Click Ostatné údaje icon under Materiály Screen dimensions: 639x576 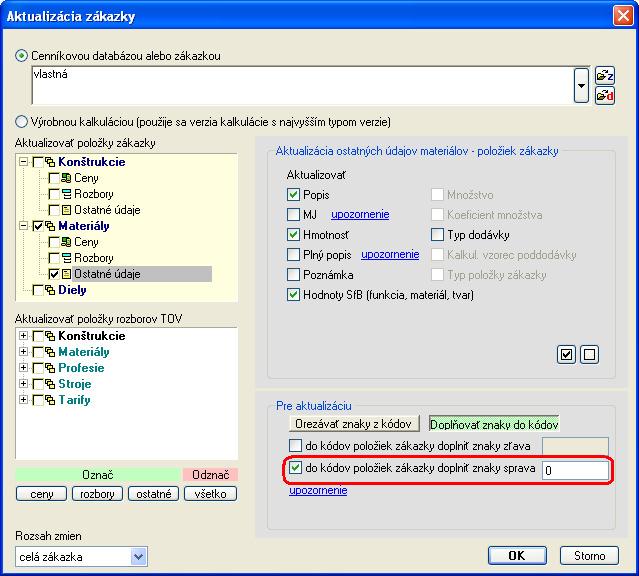tap(66, 274)
